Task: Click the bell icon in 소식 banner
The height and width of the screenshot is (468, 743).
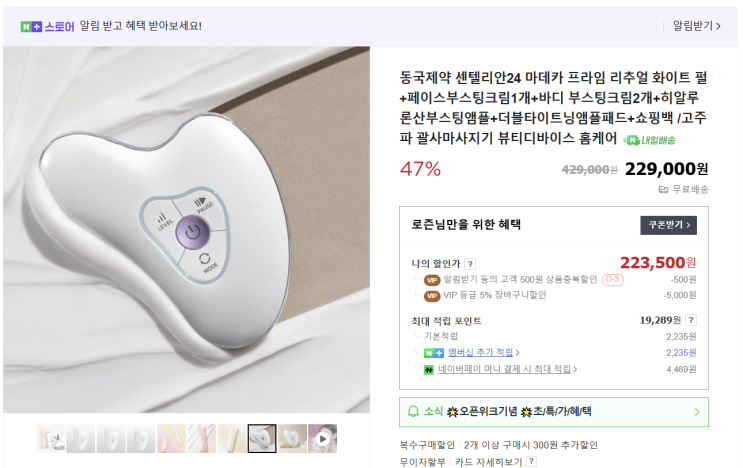Action: (x=413, y=411)
